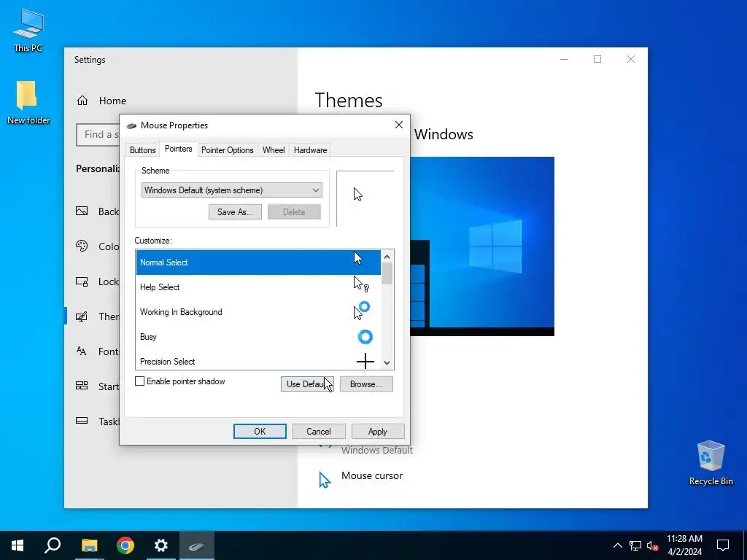Select the Recycle Bin desktop icon
This screenshot has width=747, height=560.
(711, 463)
